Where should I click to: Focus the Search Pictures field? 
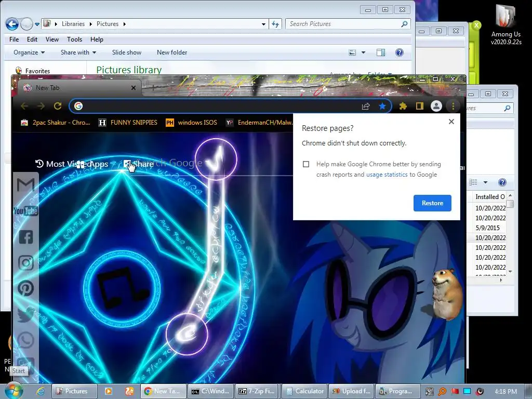coord(348,24)
